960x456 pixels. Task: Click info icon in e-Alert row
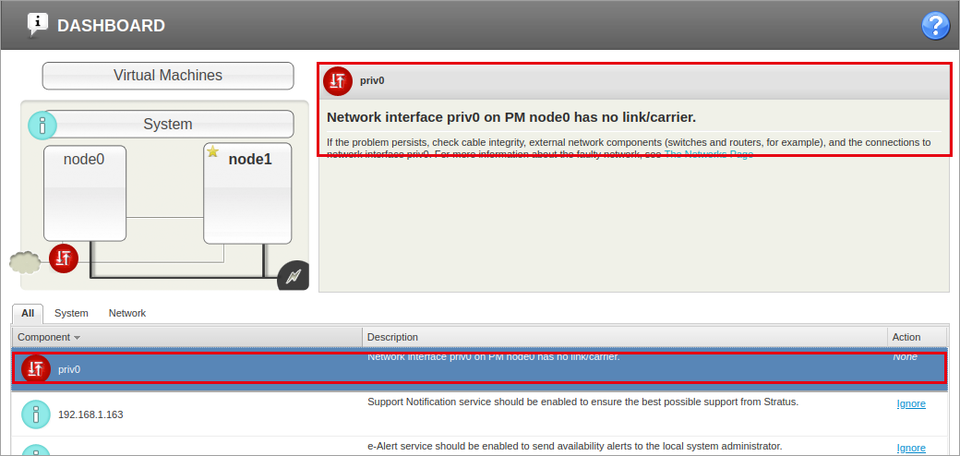(36, 450)
